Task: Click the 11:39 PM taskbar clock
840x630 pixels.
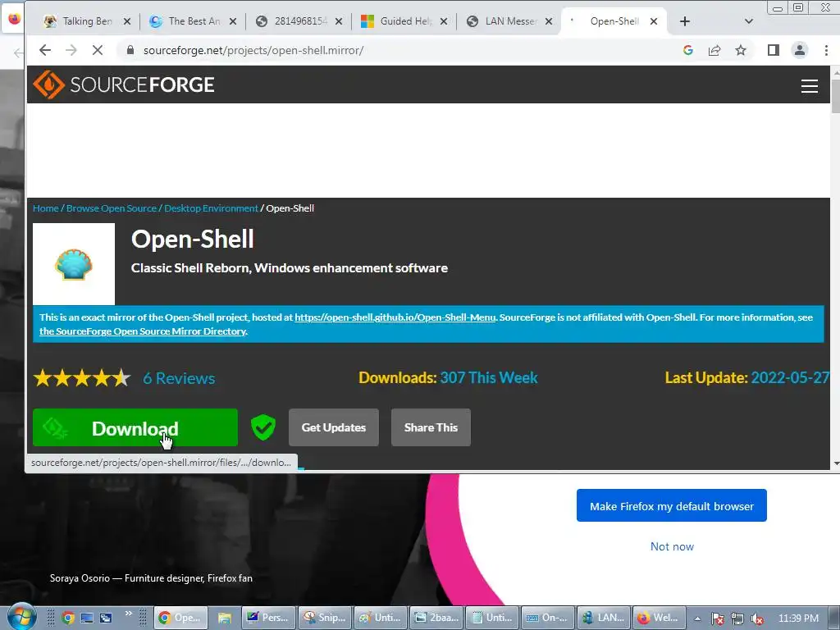Action: pos(798,619)
